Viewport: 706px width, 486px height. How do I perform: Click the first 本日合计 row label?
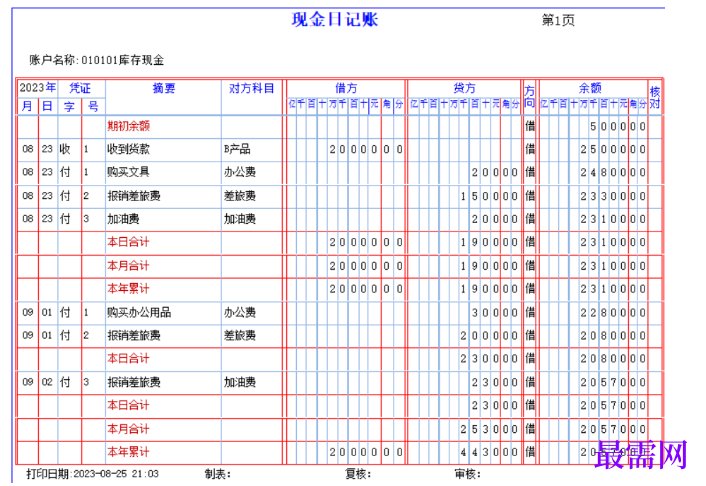coord(128,242)
